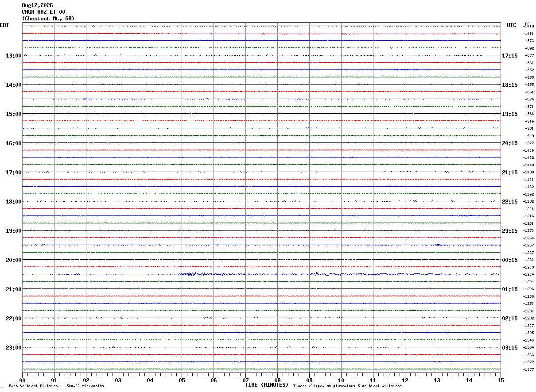Click minute 15 on the time axis
Screen dimensions: 536x392
point(501,380)
